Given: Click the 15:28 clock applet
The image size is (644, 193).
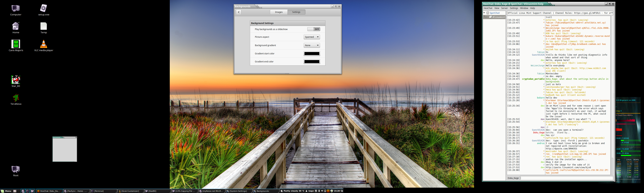Looking at the screenshot, I should pyautogui.click(x=337, y=191).
